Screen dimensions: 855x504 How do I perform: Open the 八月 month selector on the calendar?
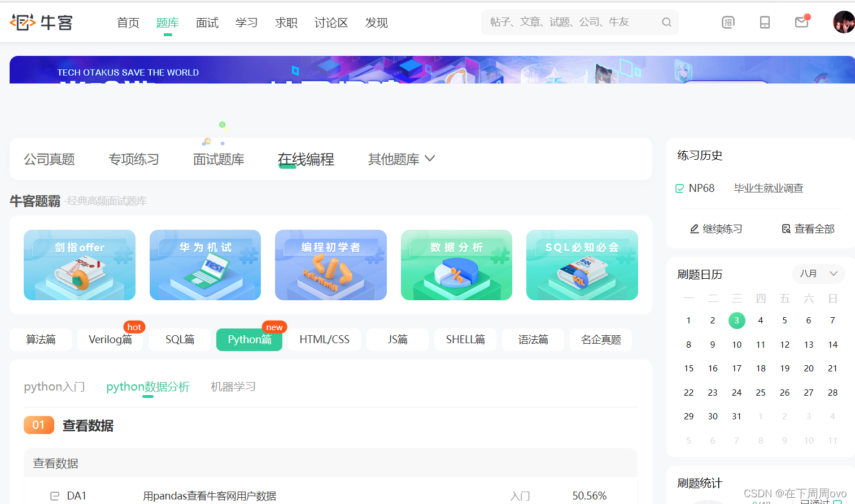(818, 274)
